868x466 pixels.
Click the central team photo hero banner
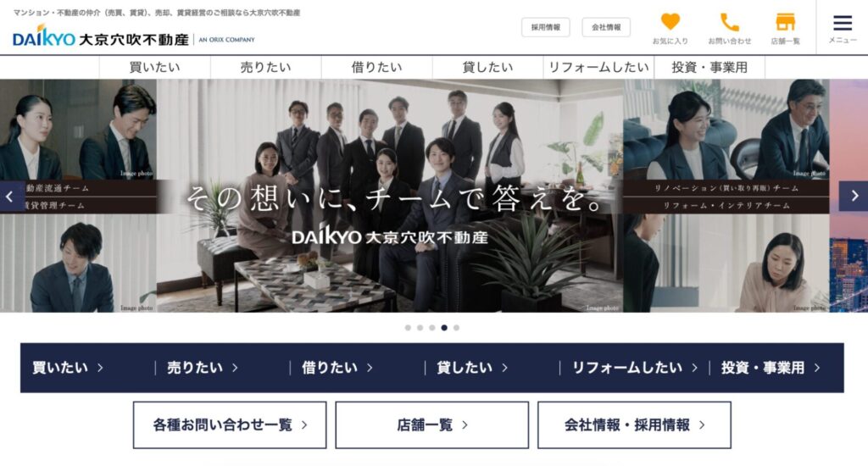click(x=390, y=196)
